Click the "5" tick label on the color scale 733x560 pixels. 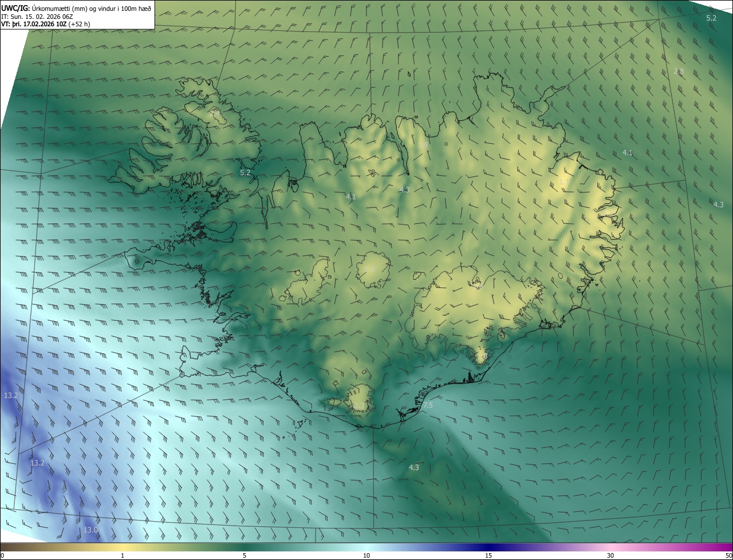coord(245,555)
